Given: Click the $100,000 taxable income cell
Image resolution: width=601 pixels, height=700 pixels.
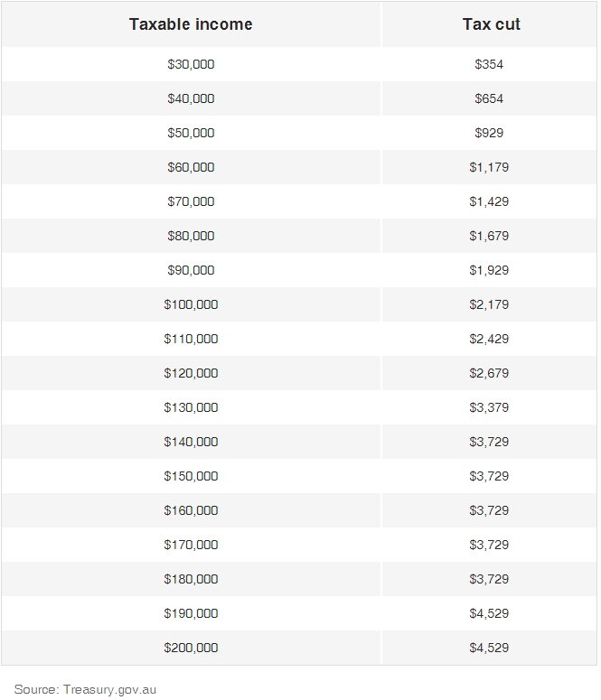Looking at the screenshot, I should (191, 304).
